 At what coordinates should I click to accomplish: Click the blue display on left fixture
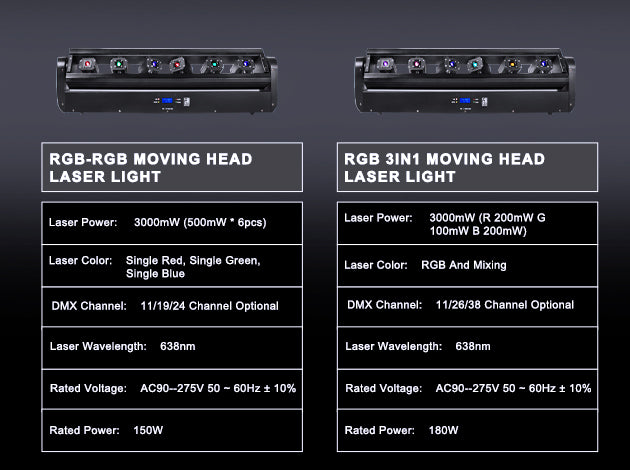click(x=166, y=101)
